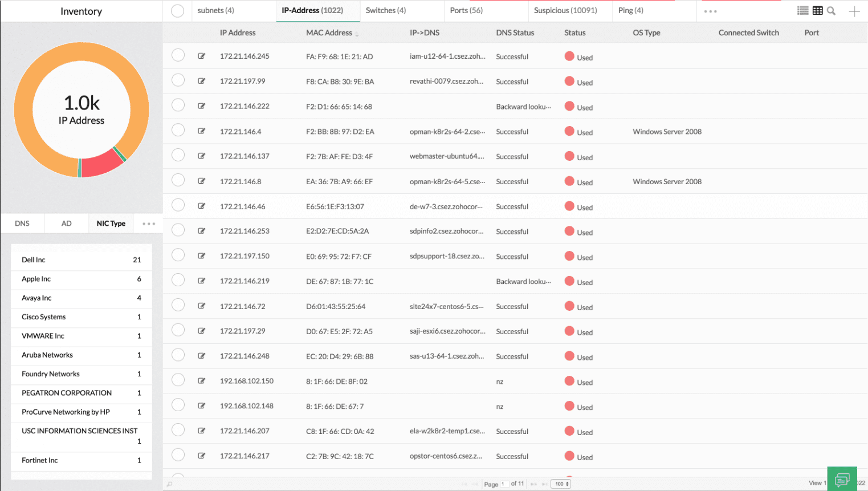This screenshot has height=491, width=868.
Task: Edit the 172.21.146.245 row entry
Action: click(202, 56)
